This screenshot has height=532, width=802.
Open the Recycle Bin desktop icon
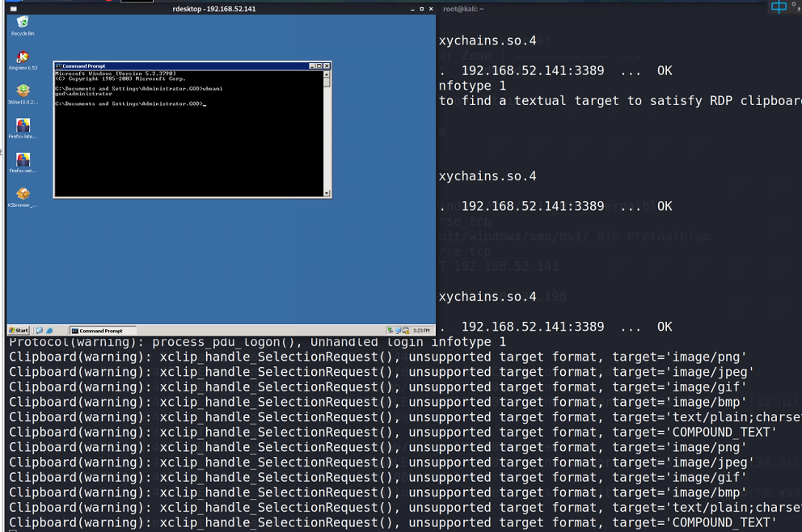pyautogui.click(x=23, y=26)
